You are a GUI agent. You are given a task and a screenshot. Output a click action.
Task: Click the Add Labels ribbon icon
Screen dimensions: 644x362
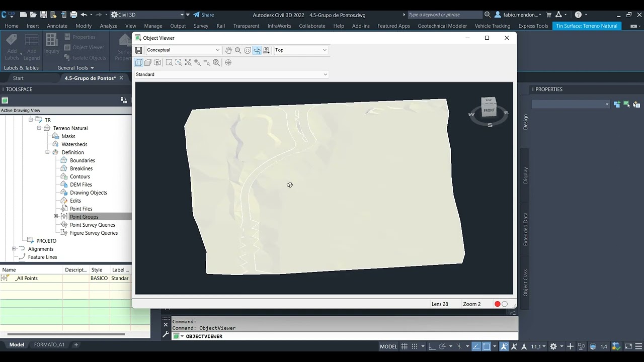tap(12, 46)
